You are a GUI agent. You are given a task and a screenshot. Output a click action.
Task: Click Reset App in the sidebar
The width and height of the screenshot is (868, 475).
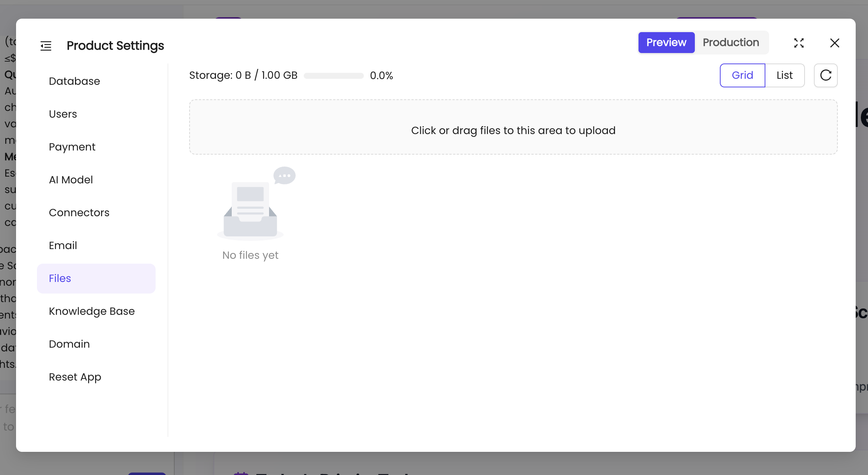[x=75, y=377]
